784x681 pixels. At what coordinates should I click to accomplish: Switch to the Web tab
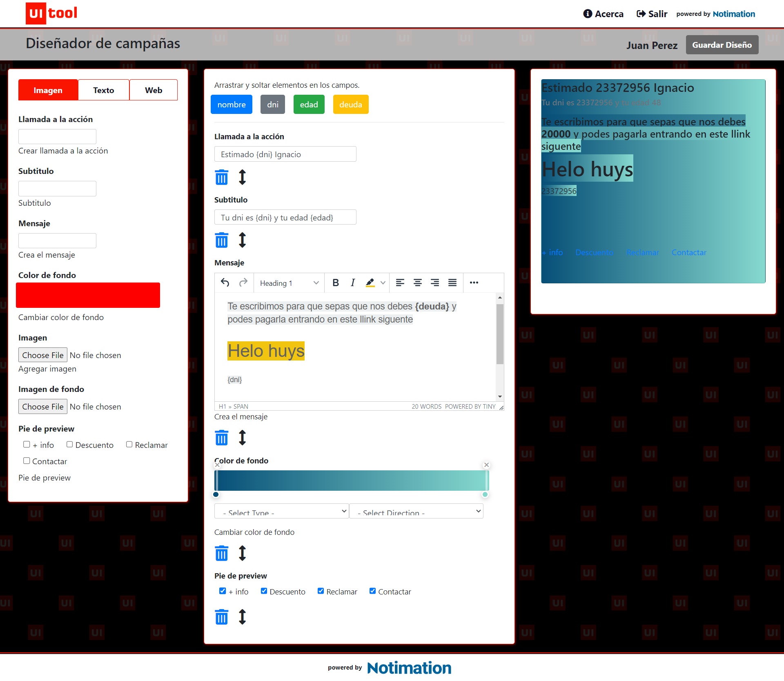tap(154, 90)
